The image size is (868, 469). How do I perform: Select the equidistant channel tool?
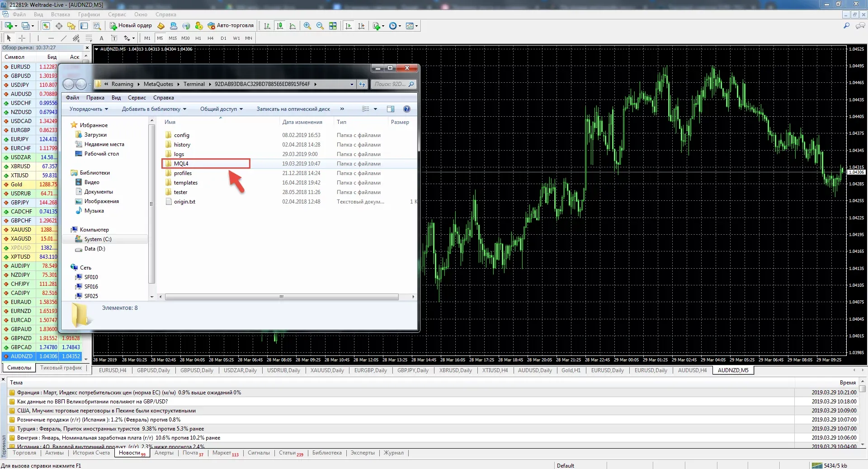[x=76, y=38]
